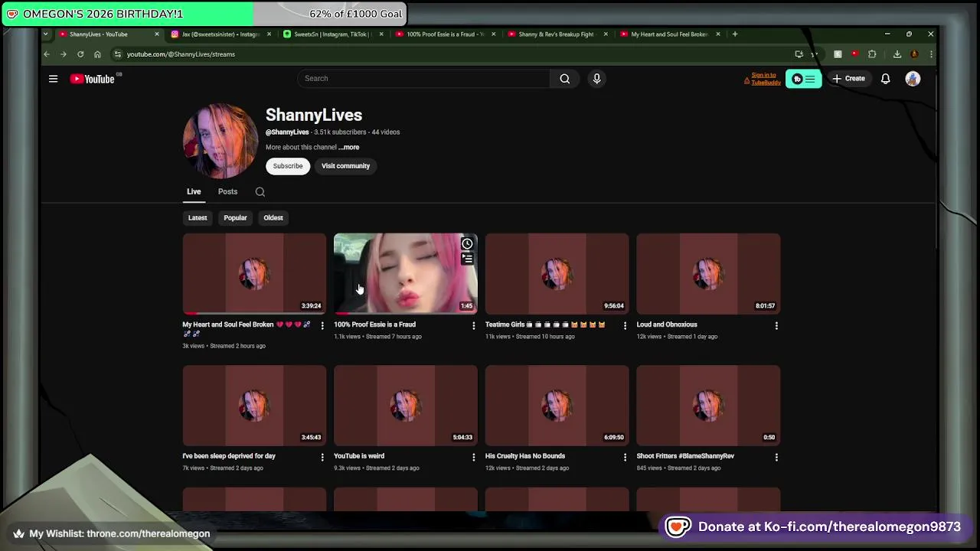Click in the YouTube search field
Screen dimensions: 980x551
click(x=423, y=79)
